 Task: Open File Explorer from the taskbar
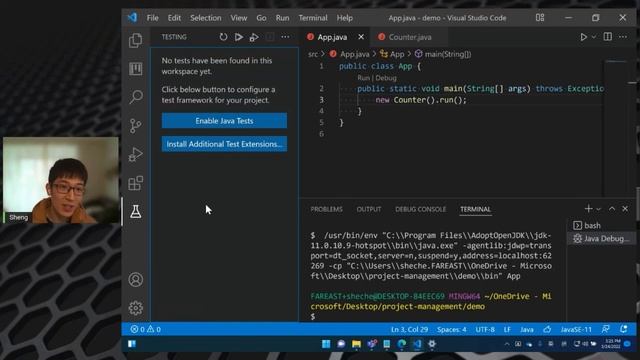click(x=356, y=344)
